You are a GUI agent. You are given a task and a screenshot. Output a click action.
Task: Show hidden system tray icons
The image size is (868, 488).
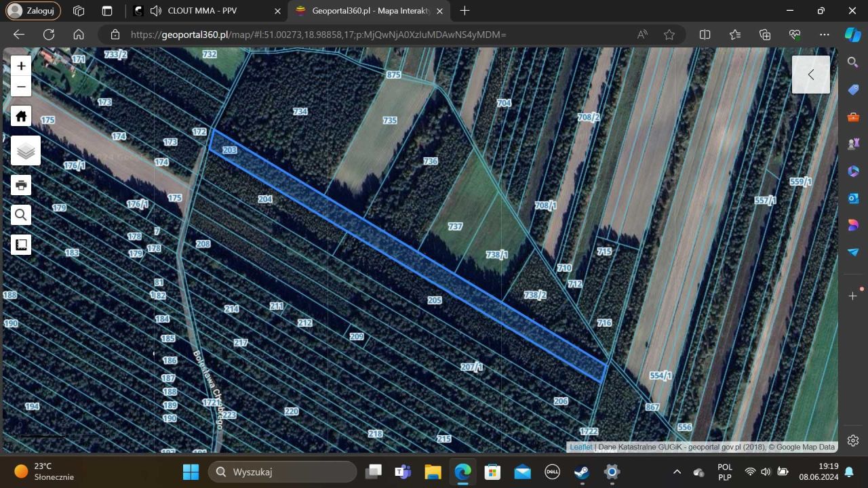click(677, 472)
